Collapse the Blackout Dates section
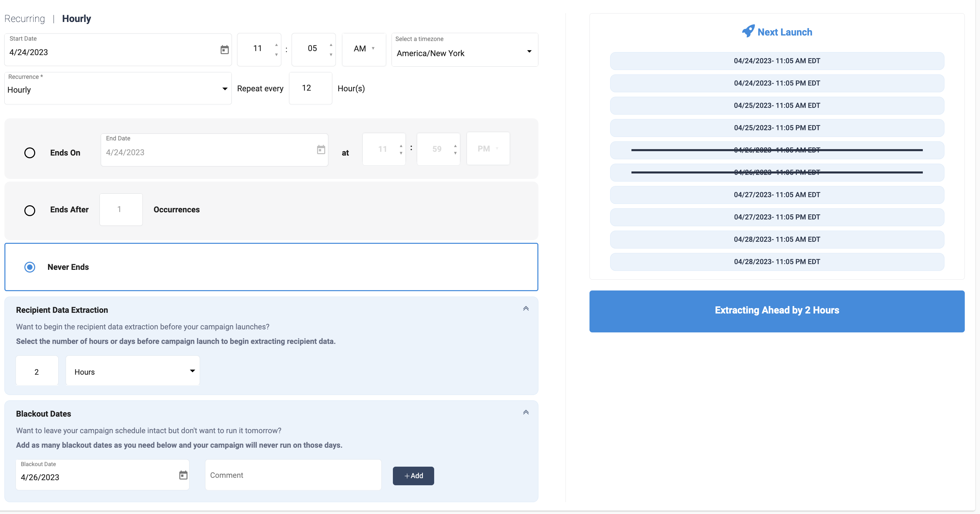Viewport: 980px width, 514px height. pyautogui.click(x=526, y=413)
